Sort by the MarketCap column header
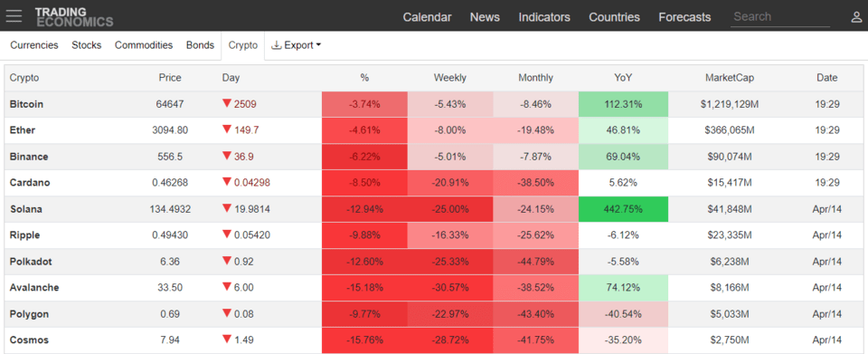Screen dimensions: 868x354 click(729, 78)
